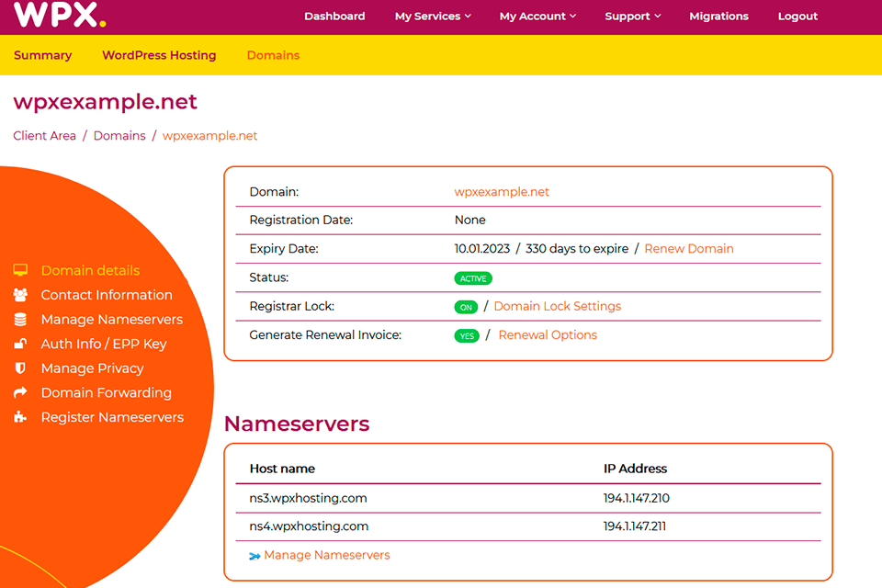
Task: Expand the Support dropdown menu
Action: (x=632, y=17)
